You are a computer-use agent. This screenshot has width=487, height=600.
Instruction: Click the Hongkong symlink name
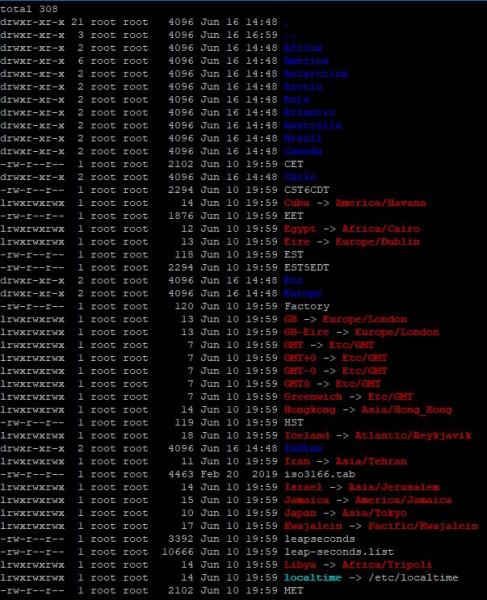click(309, 410)
